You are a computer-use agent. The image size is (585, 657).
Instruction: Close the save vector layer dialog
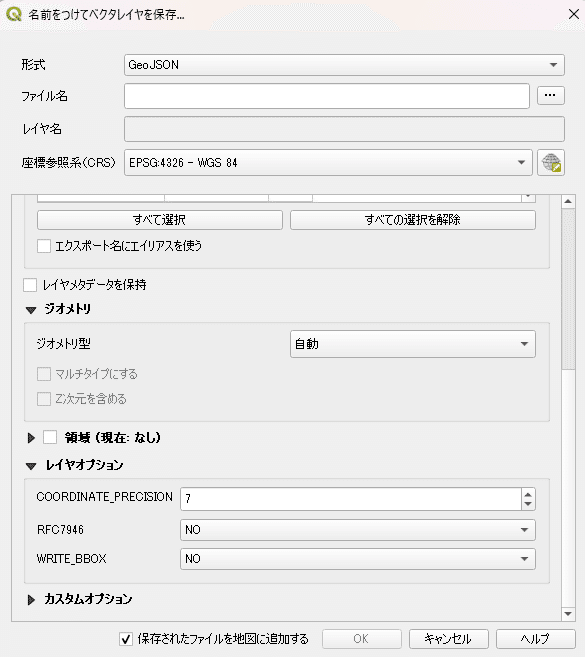(x=574, y=14)
